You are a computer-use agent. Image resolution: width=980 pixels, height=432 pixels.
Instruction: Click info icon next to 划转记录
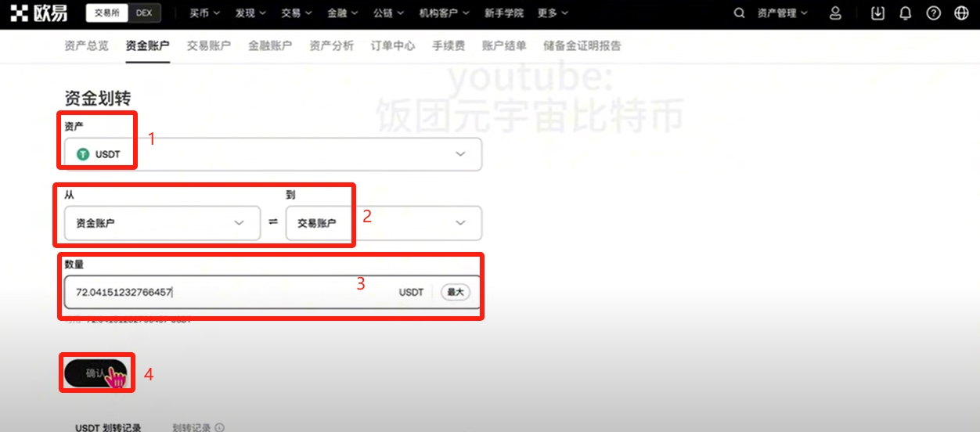220,427
